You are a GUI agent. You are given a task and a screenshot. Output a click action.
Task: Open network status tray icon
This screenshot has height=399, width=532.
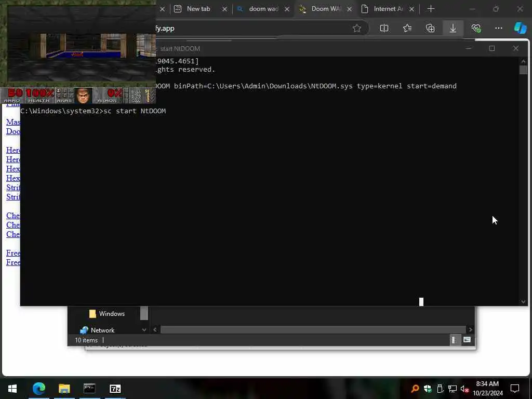(453, 389)
